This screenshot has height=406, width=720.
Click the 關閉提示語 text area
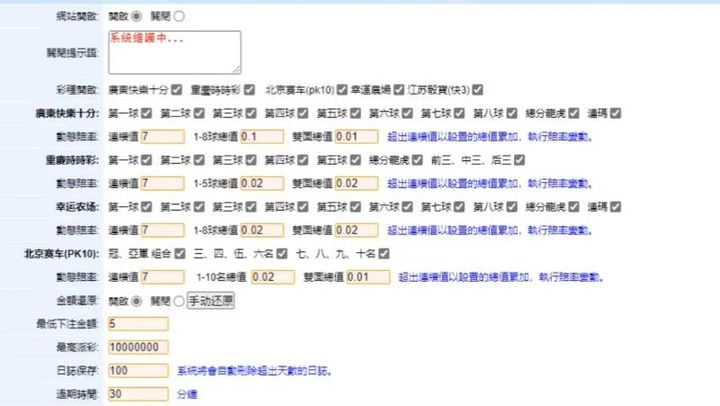click(x=173, y=52)
